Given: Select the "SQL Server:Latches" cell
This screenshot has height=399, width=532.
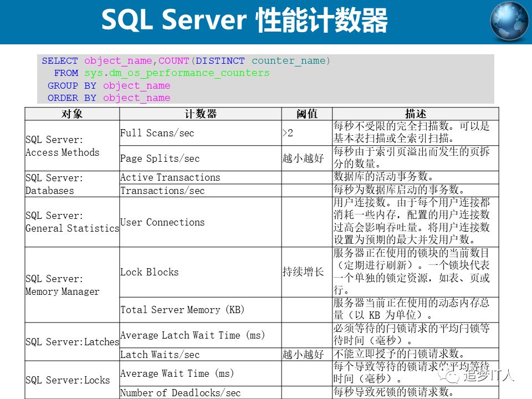Looking at the screenshot, I should (72, 342).
